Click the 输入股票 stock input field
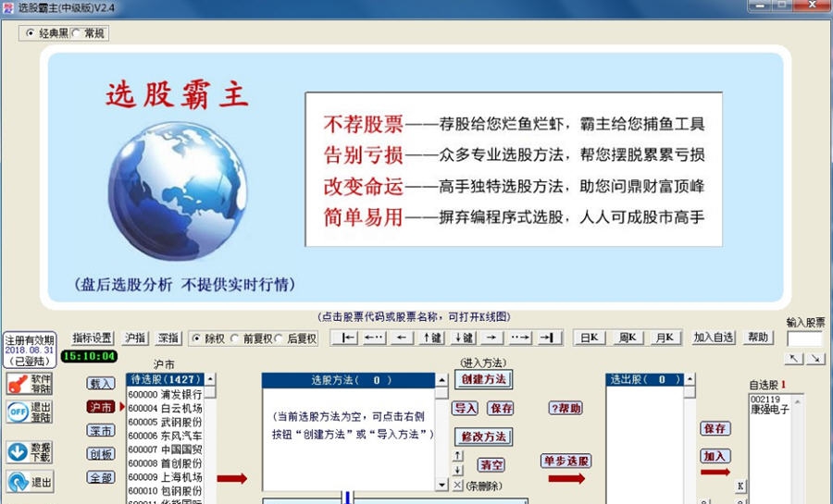 804,339
